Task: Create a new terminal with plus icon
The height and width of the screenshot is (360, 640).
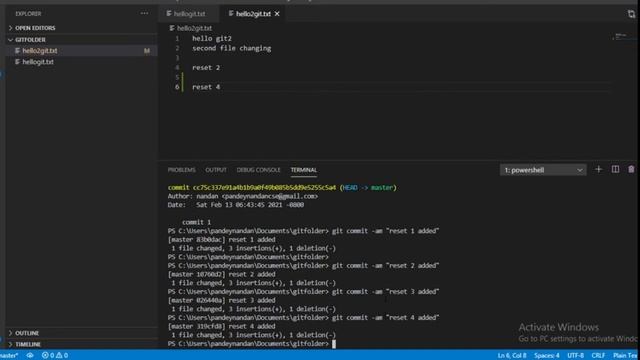Action: (598, 169)
